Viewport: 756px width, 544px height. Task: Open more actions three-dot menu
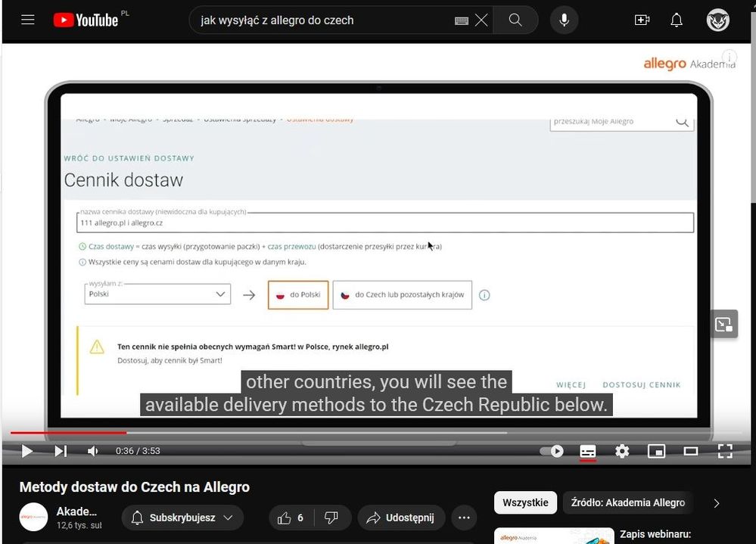click(464, 518)
